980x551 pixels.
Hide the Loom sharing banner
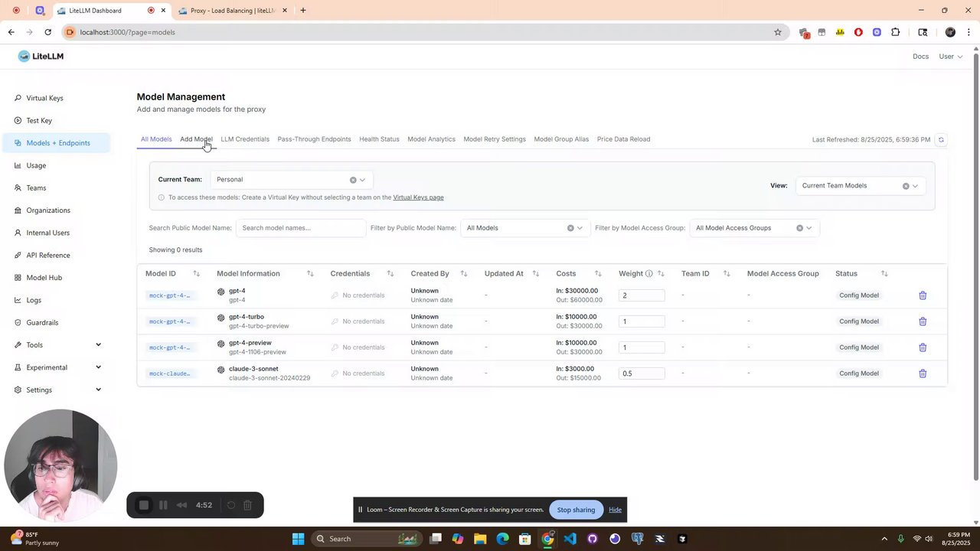click(x=615, y=510)
